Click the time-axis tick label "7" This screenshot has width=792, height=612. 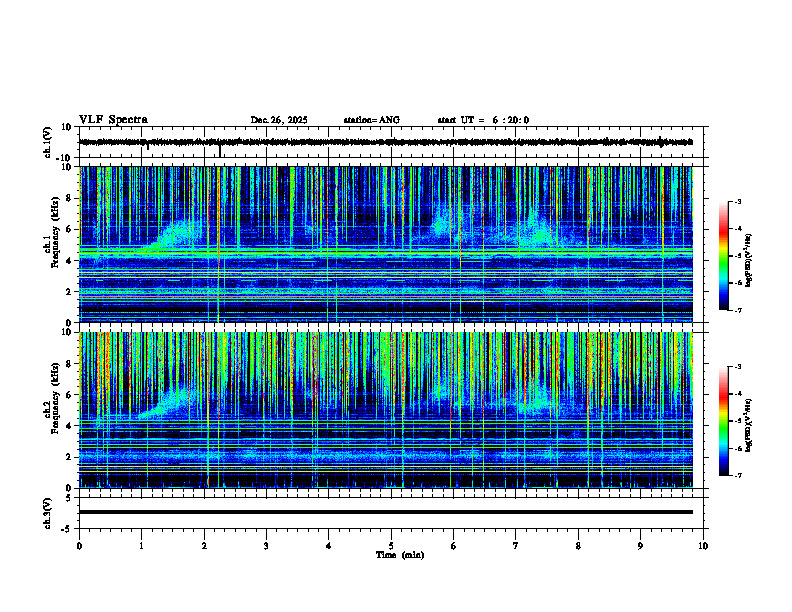pyautogui.click(x=516, y=546)
